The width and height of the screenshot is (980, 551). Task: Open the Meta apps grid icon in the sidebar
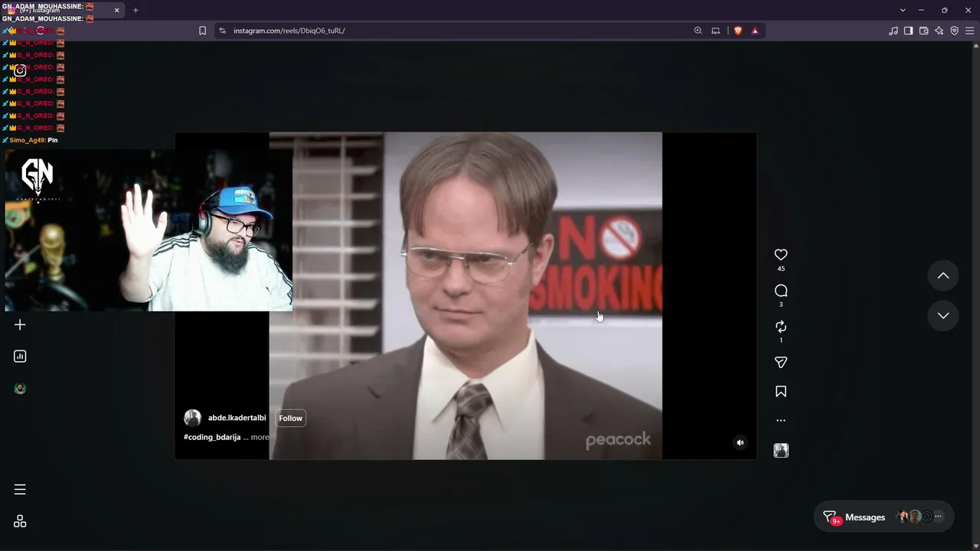coord(20,521)
